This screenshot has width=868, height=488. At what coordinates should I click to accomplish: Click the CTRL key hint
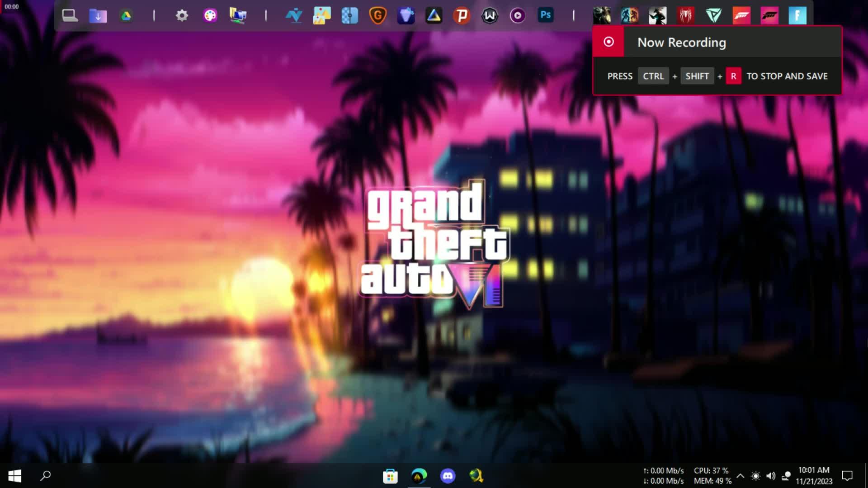point(653,76)
